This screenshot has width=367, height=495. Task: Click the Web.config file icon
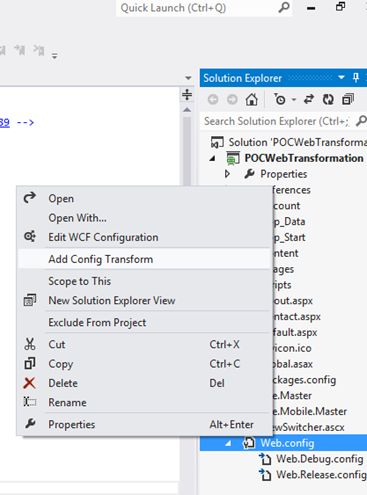pos(249,443)
